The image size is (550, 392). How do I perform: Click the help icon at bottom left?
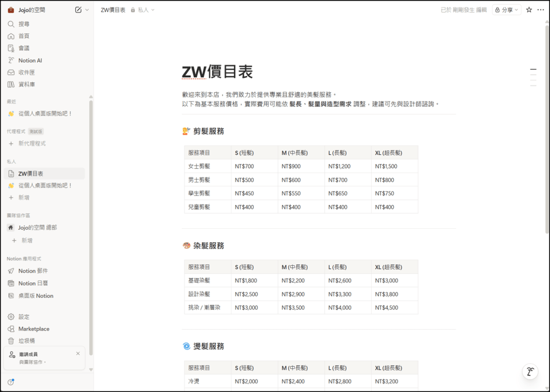[11, 382]
